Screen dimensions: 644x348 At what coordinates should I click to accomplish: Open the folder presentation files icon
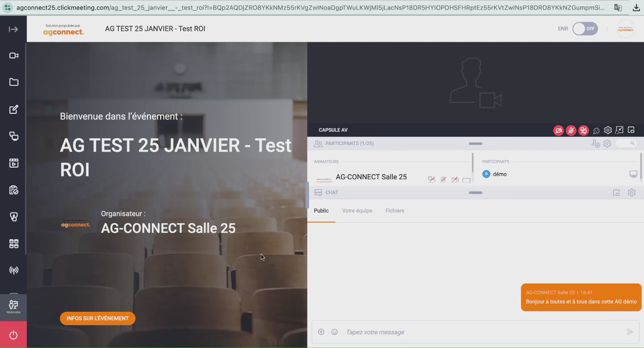(14, 83)
